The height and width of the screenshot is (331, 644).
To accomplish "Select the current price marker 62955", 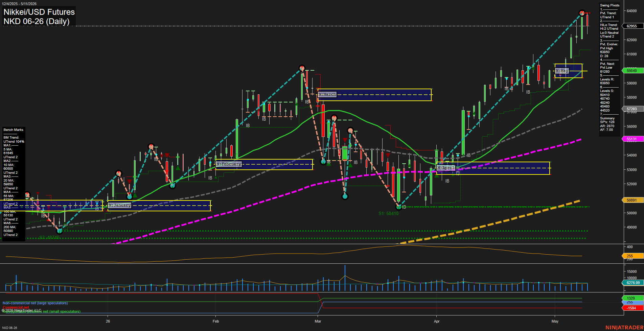I will (632, 26).
